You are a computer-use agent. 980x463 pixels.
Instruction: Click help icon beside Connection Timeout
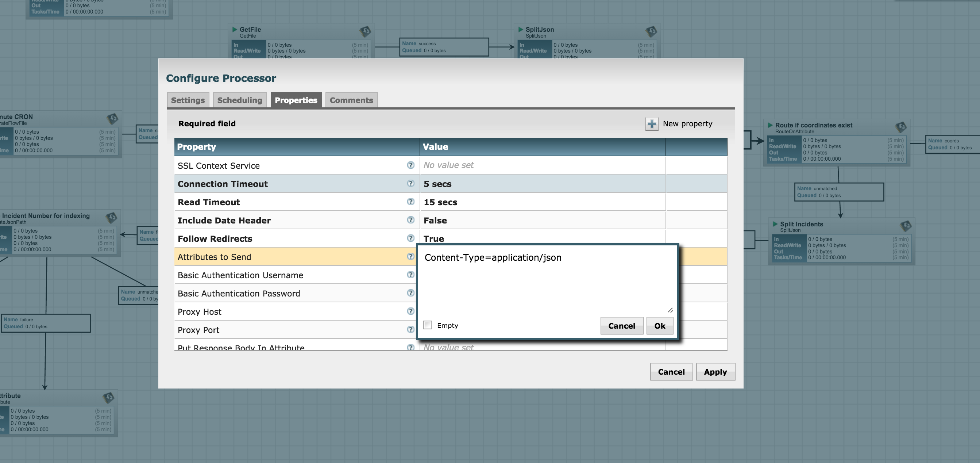(x=410, y=184)
